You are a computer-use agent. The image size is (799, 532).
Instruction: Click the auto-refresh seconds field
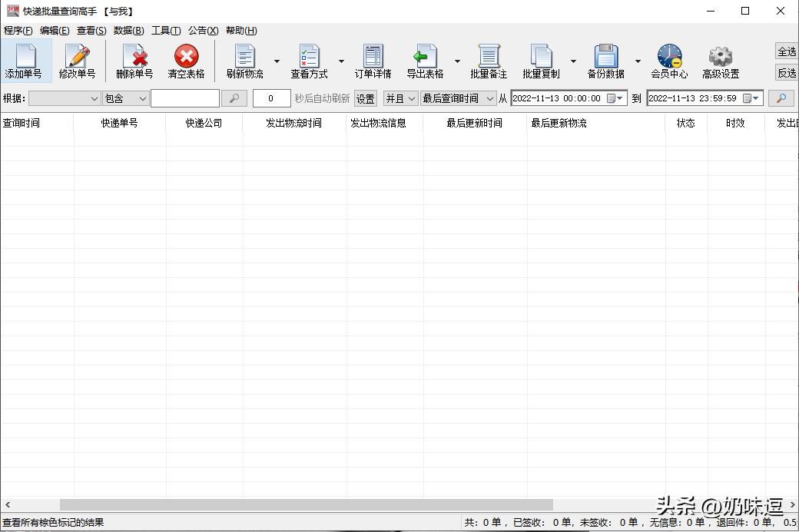click(x=272, y=98)
